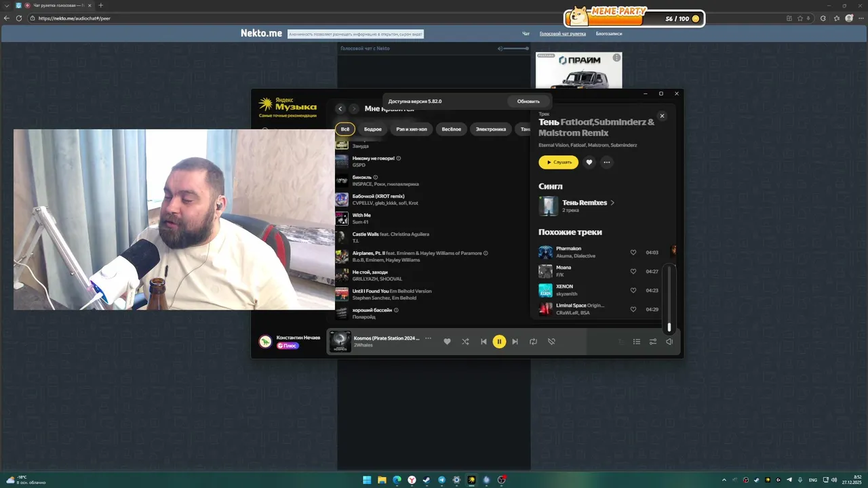Open File Explorer from the taskbar
Screen dimensions: 868x488
(x=382, y=480)
